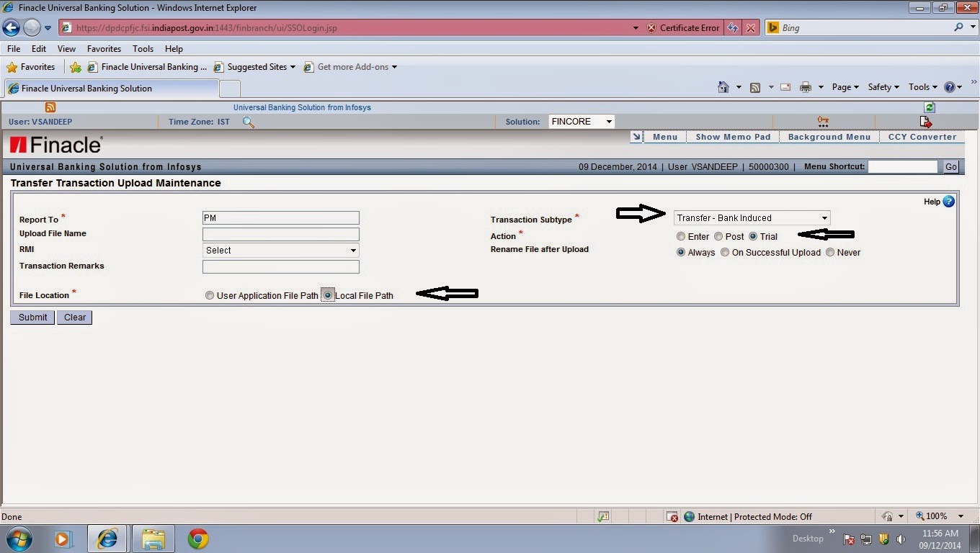The image size is (980, 553).
Task: Select the Post action radio button
Action: (718, 236)
